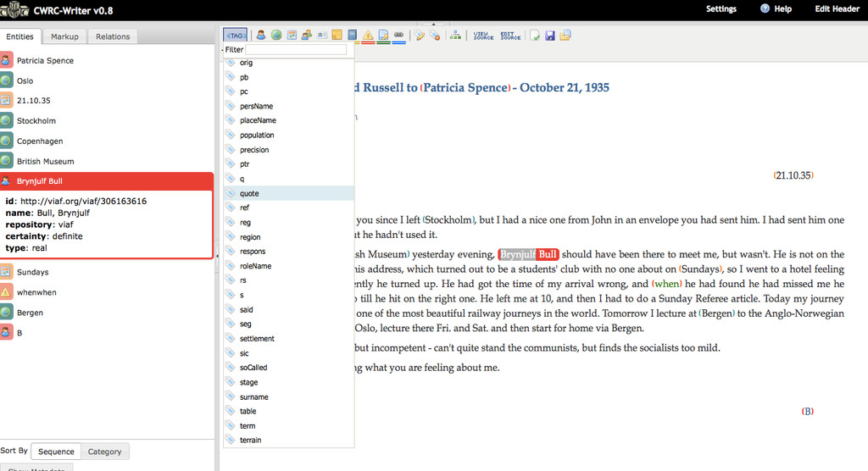This screenshot has width=868, height=471.
Task: Select Sequence sort option
Action: click(56, 452)
